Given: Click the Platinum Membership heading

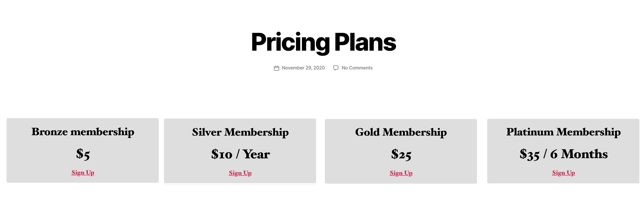Looking at the screenshot, I should [x=563, y=132].
